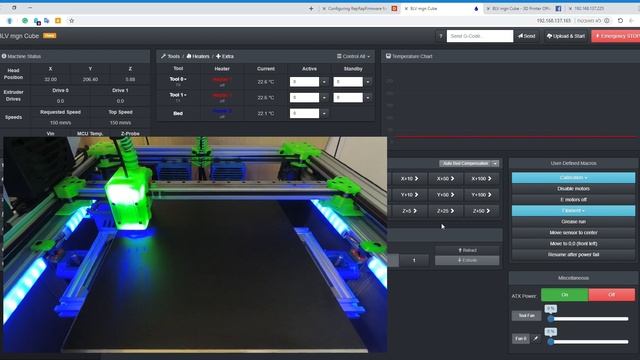Screen dimensions: 640x360
Task: Switch to the 'Configuring RepRapFirmware' browser tab
Action: tap(357, 8)
